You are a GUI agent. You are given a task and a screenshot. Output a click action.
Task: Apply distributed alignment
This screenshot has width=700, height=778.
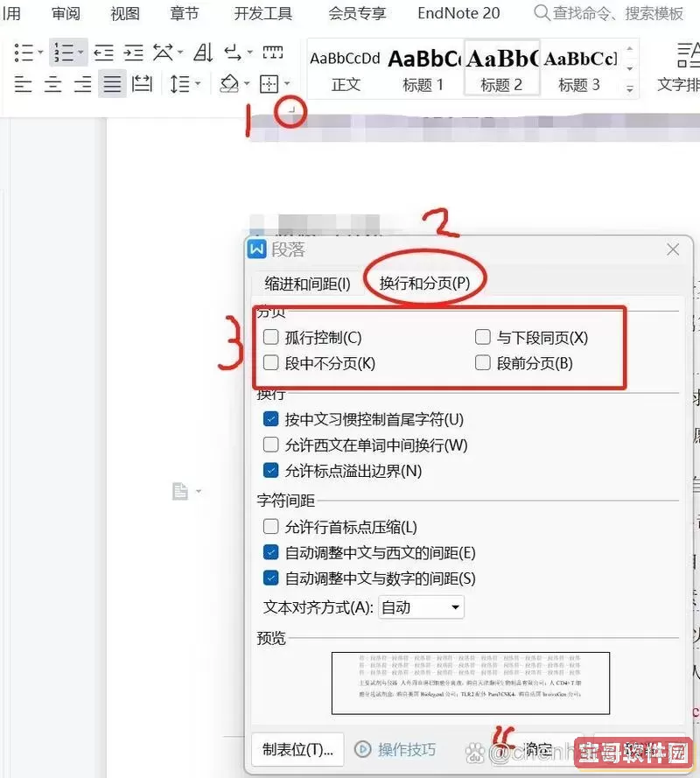coord(142,84)
